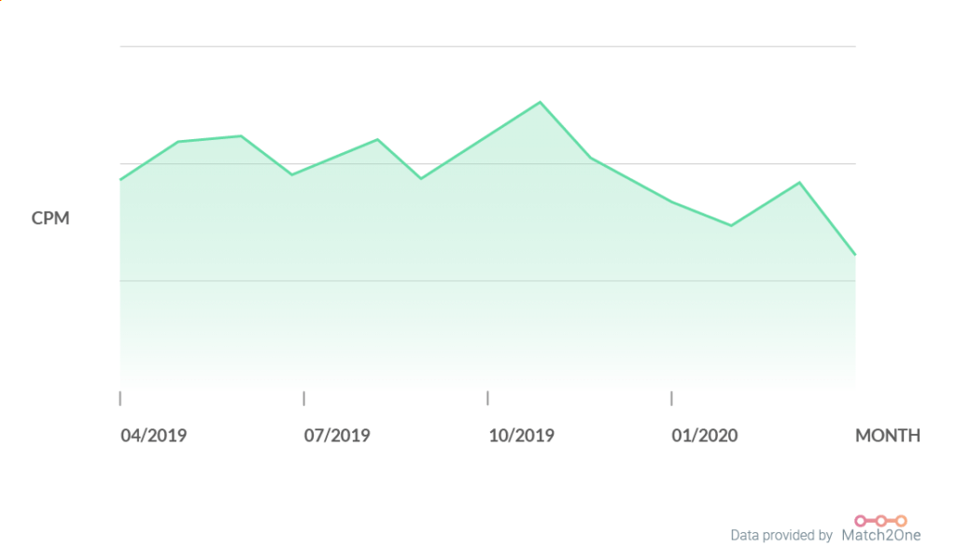This screenshot has width=956, height=560.
Task: Select the 07/2019 date label
Action: tap(337, 436)
